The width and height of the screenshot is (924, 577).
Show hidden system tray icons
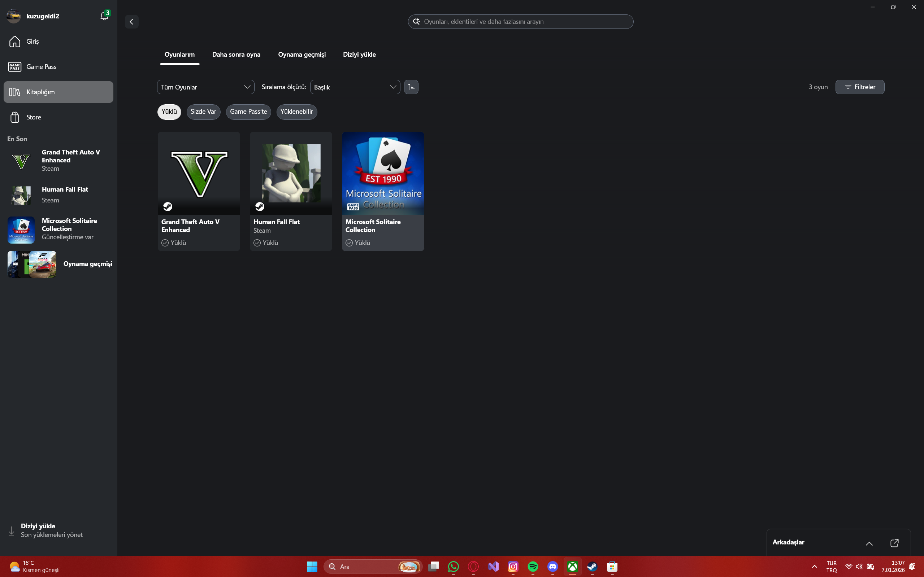click(815, 567)
